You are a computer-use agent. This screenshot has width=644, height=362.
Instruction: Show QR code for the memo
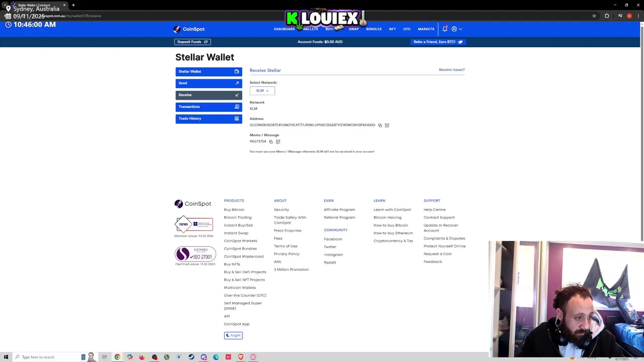tap(278, 142)
